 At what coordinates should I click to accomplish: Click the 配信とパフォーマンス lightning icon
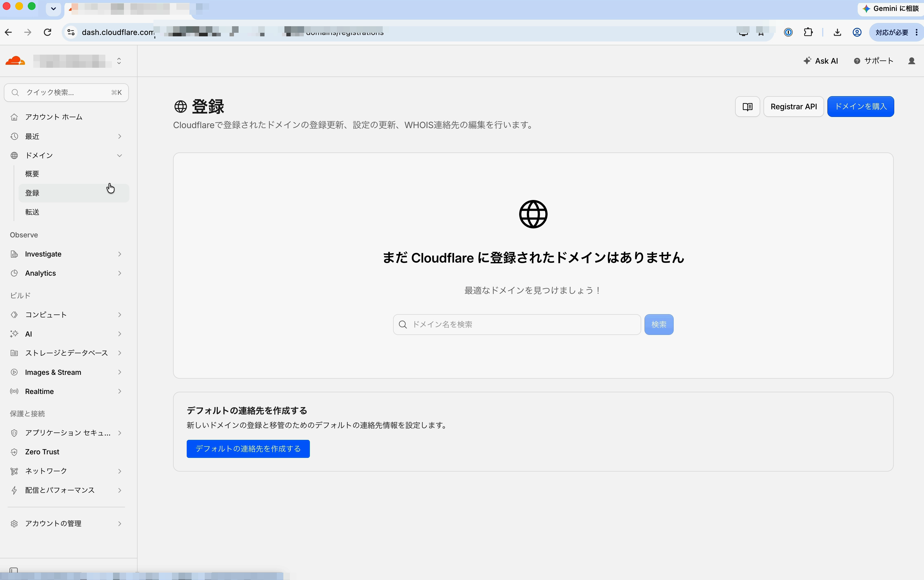(14, 490)
